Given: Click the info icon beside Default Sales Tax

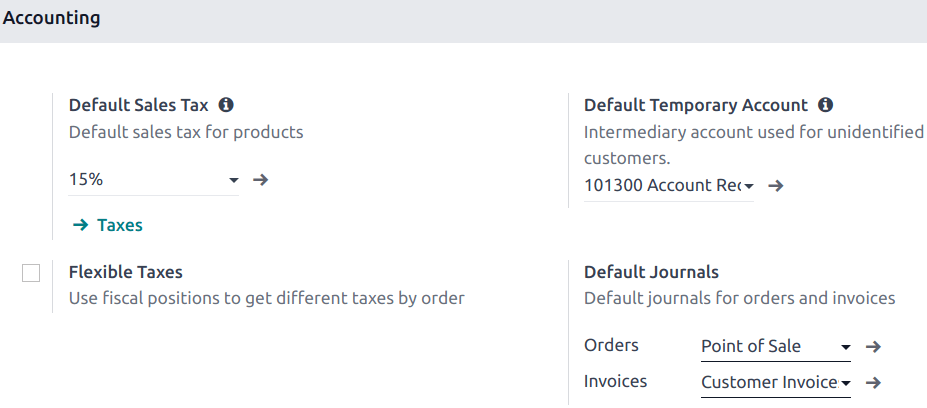Looking at the screenshot, I should pyautogui.click(x=226, y=105).
